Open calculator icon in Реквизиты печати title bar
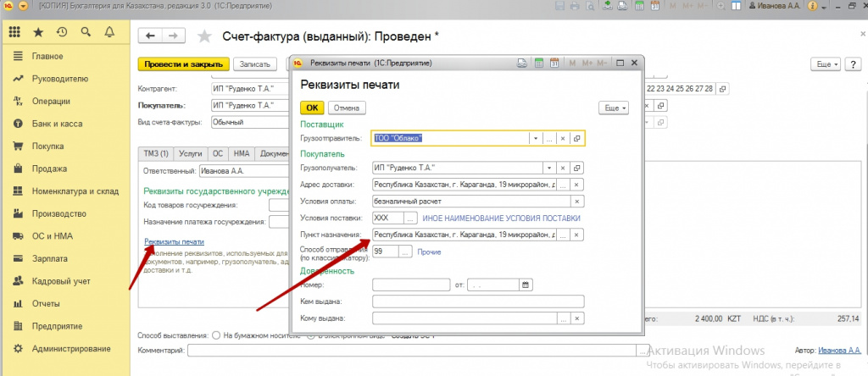 point(538,63)
